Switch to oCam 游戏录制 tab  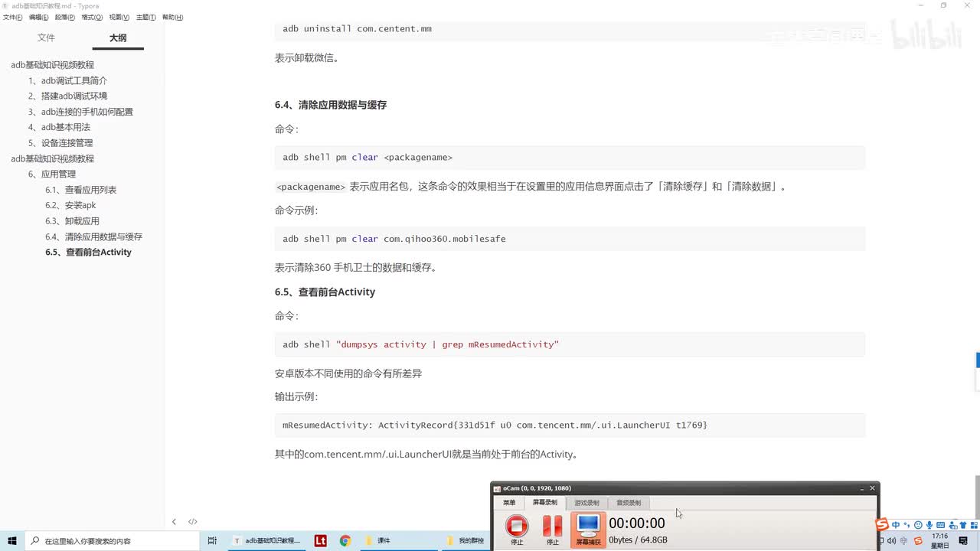[587, 503]
